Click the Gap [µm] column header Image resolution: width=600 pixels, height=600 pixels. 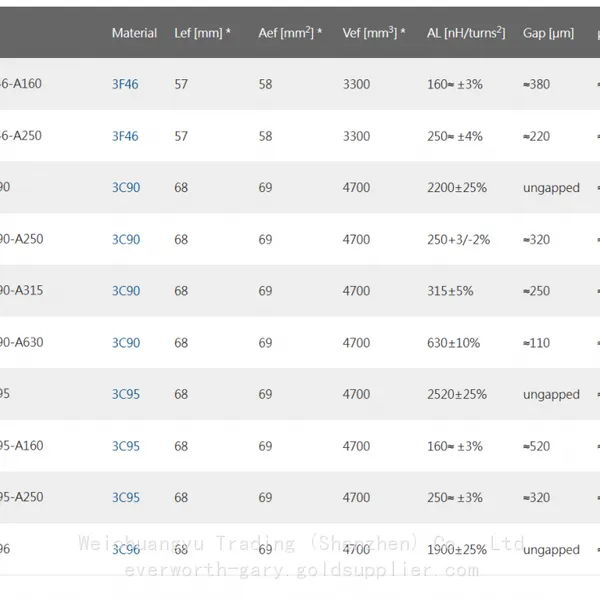(548, 33)
